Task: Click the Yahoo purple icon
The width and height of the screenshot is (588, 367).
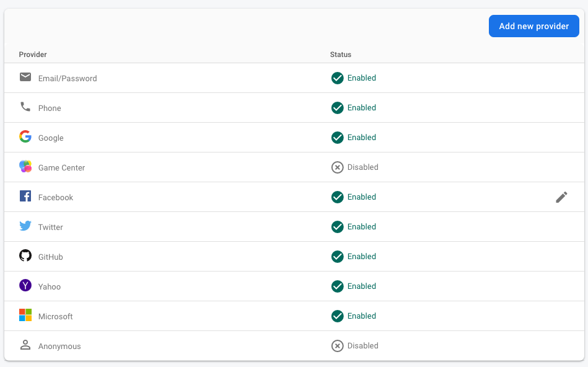Action: tap(25, 286)
